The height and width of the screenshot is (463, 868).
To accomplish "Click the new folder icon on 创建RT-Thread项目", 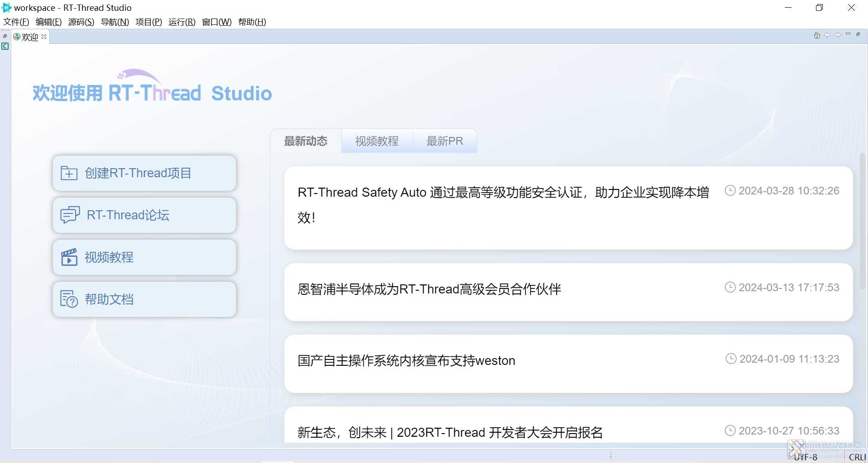I will coord(69,173).
